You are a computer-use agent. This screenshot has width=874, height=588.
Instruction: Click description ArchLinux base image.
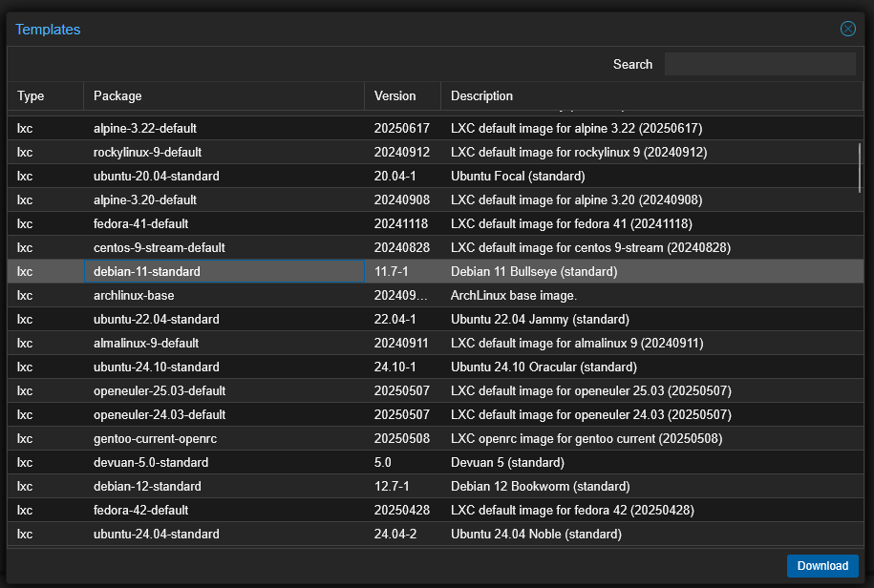(514, 295)
